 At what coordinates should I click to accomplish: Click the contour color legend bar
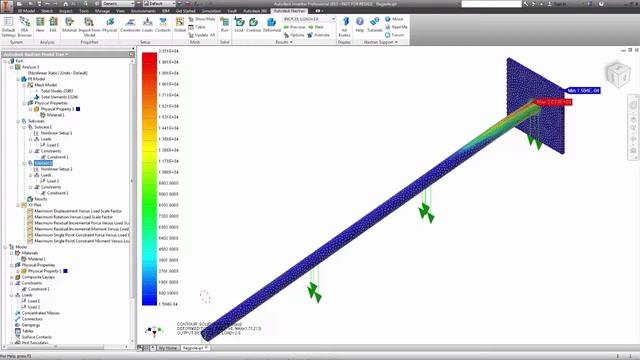[x=149, y=179]
